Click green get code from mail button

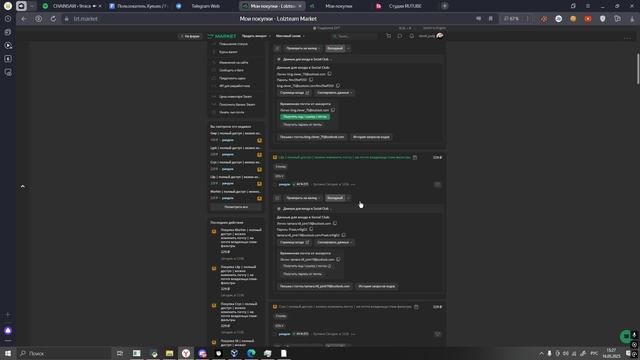pos(305,117)
